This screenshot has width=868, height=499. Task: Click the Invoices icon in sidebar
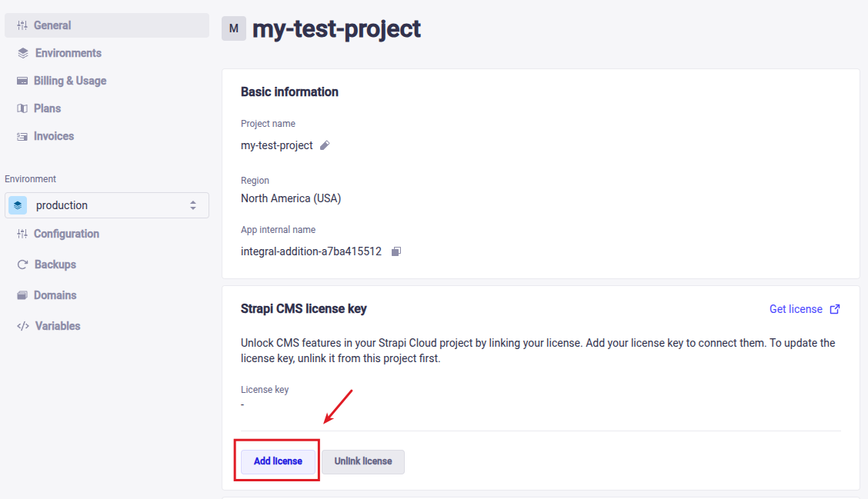pos(22,136)
